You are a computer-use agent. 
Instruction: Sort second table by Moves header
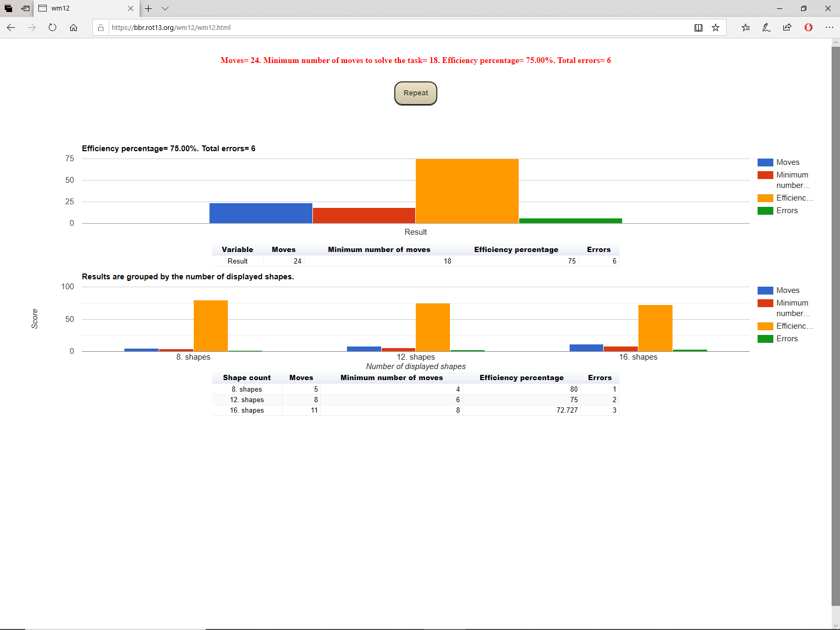click(301, 377)
